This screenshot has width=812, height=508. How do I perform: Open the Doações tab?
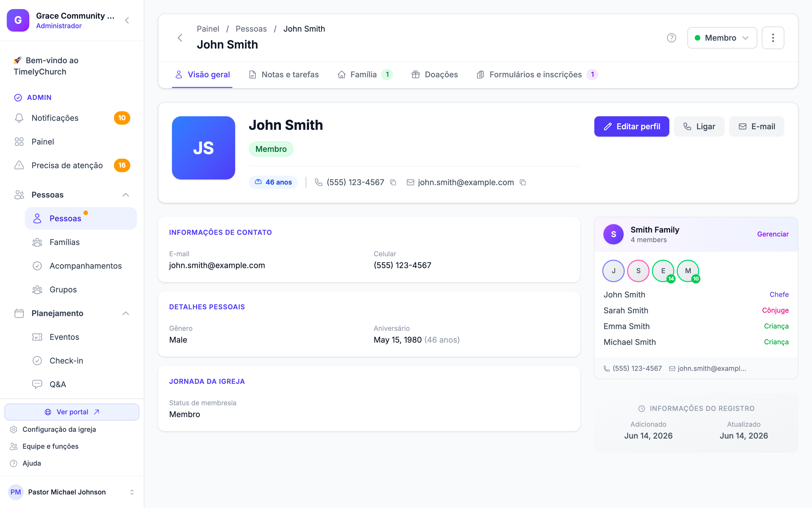[x=435, y=75]
